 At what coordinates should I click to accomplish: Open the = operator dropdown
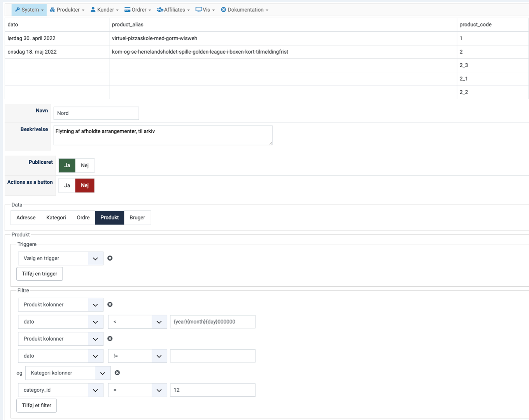click(x=138, y=390)
